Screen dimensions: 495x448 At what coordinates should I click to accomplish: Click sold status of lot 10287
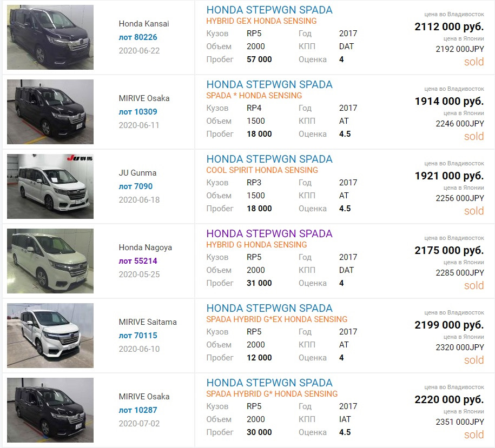[x=474, y=434]
